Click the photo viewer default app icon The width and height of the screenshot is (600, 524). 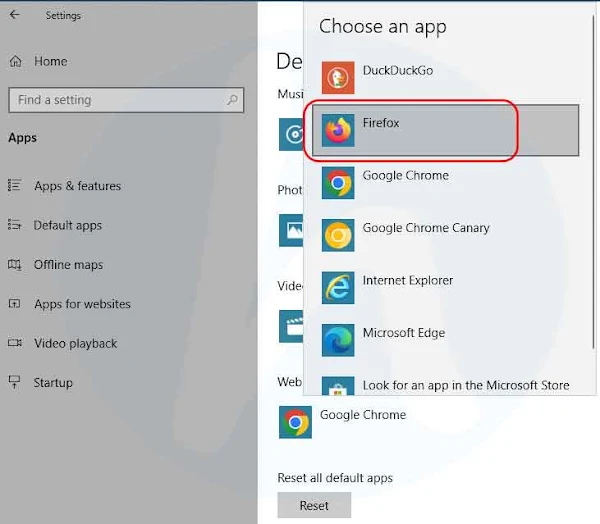291,230
